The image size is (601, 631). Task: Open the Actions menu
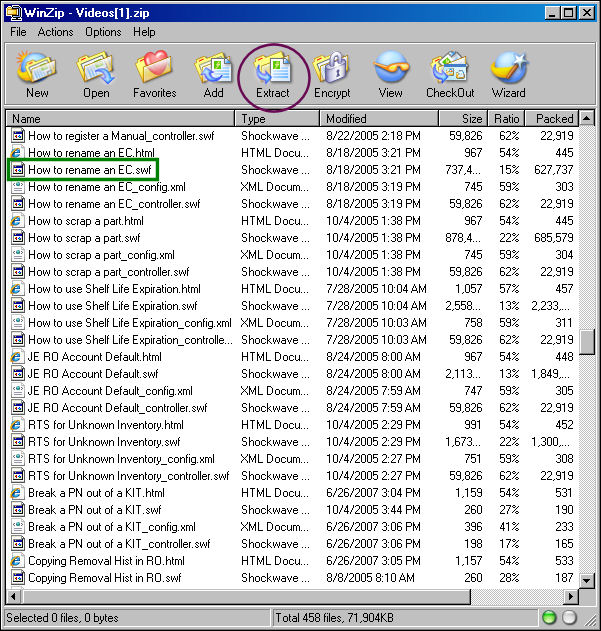56,32
